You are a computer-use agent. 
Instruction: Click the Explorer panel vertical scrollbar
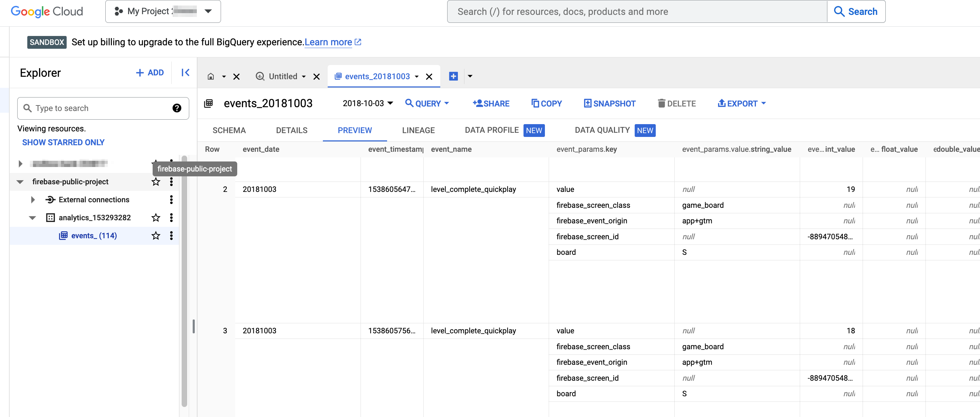[184, 282]
